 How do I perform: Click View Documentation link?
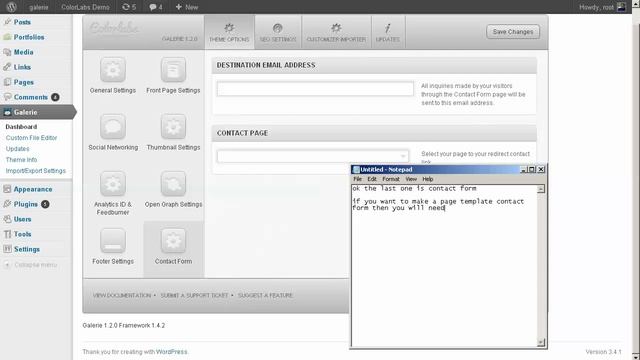tap(122, 296)
